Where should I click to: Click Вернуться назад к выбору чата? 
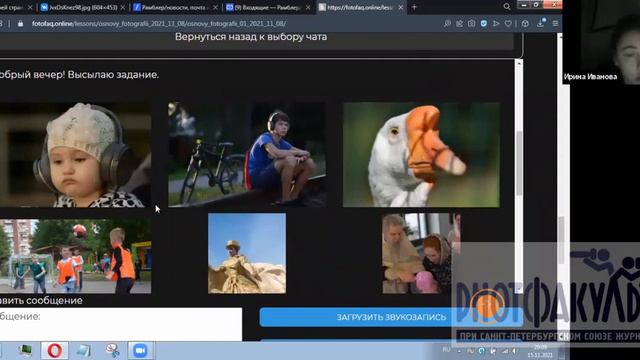point(251,37)
